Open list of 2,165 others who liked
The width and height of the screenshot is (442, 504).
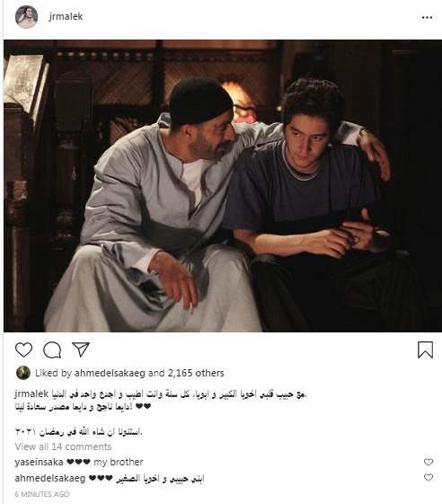[x=196, y=373]
